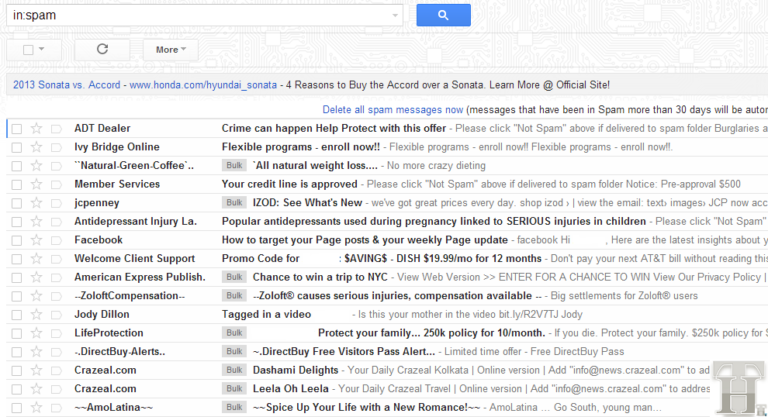Click importance marker on Jody Dillon row

[x=56, y=315]
